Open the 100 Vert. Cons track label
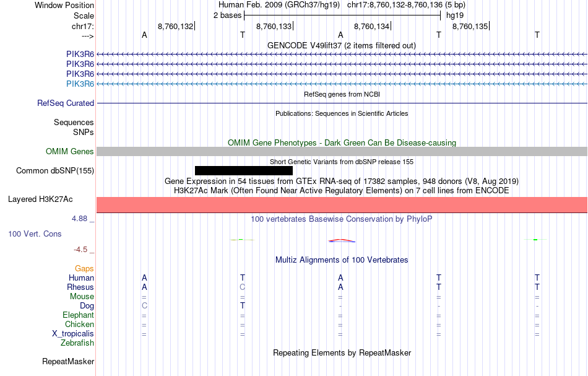This screenshot has width=588, height=376. point(35,234)
